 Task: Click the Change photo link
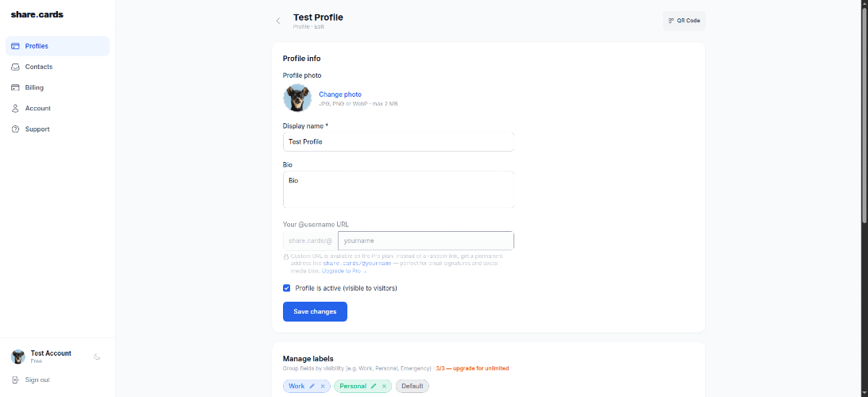pos(340,94)
